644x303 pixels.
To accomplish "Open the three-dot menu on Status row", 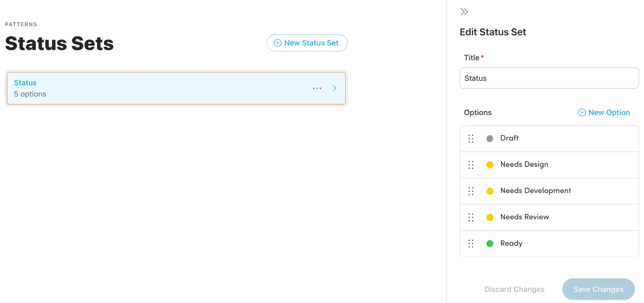I will tap(317, 88).
